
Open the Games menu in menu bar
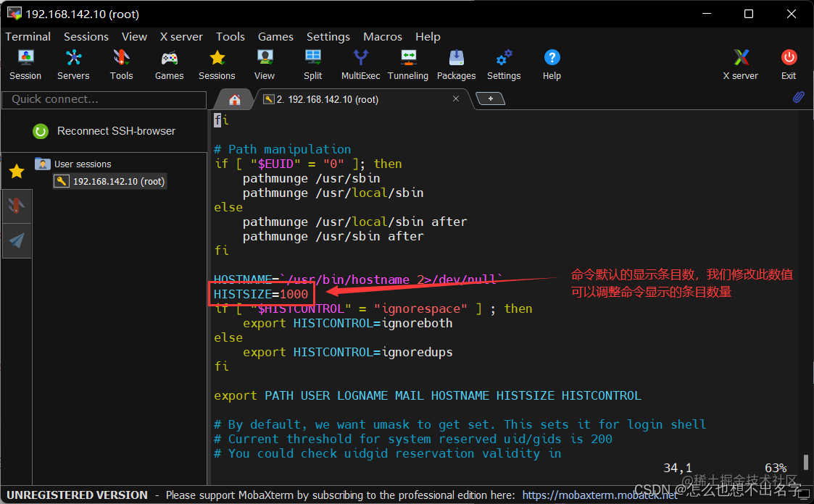point(275,37)
